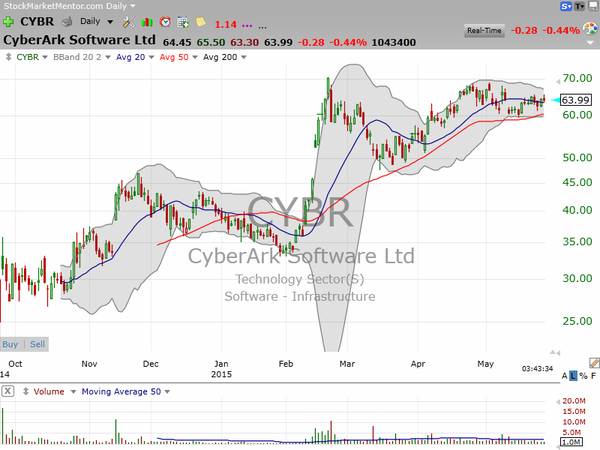
Task: Open the wrench and screwdriver tools icon
Action: 129,22
